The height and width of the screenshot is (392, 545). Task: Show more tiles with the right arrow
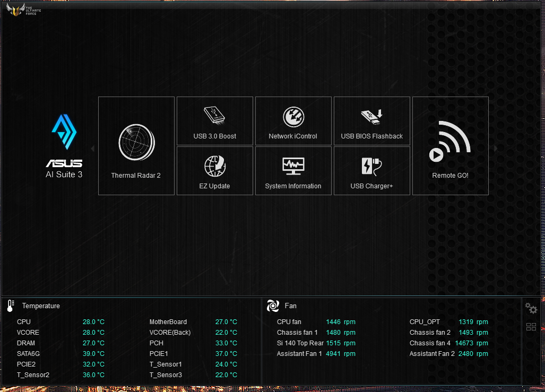click(495, 149)
